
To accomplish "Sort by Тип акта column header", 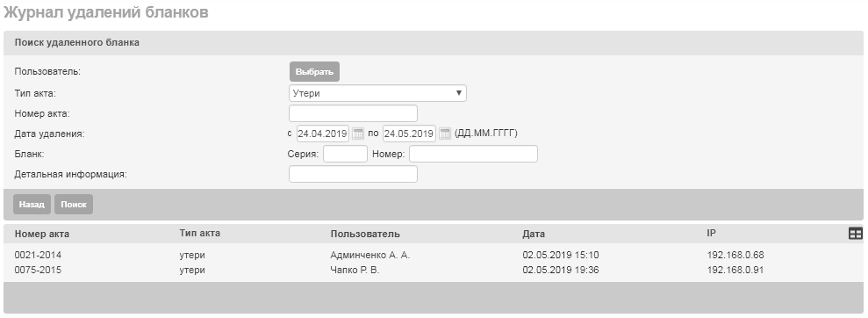I will (x=200, y=234).
